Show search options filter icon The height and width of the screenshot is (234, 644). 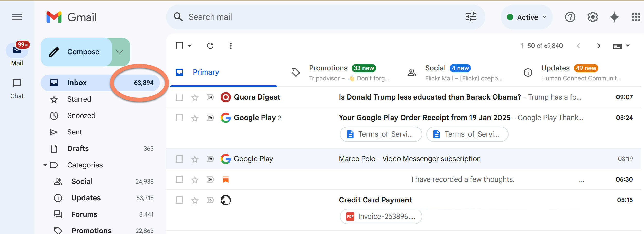point(471,17)
